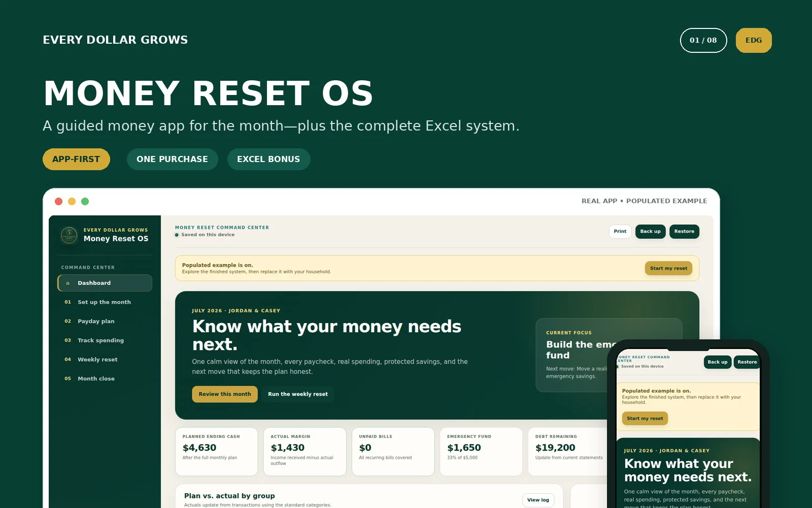The image size is (812, 508).
Task: Click the 'EVERY DOLLAR GROWS' page header
Action: [x=115, y=40]
